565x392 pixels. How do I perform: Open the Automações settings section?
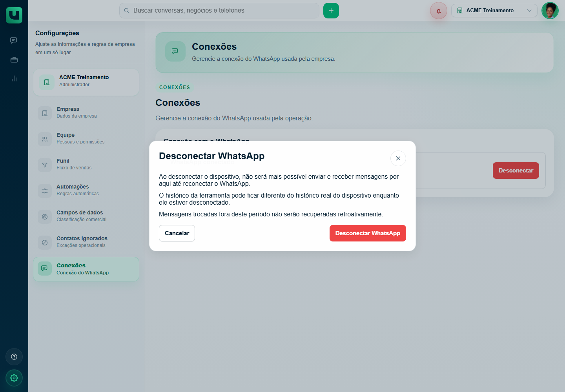pos(86,191)
